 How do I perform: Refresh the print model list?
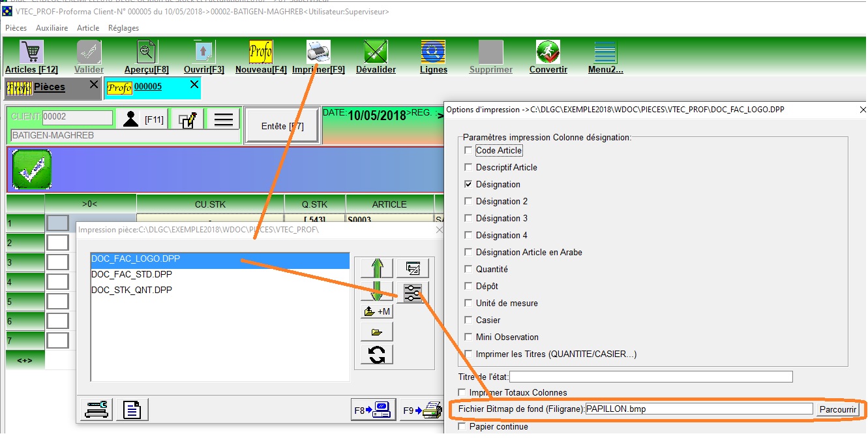tap(377, 354)
